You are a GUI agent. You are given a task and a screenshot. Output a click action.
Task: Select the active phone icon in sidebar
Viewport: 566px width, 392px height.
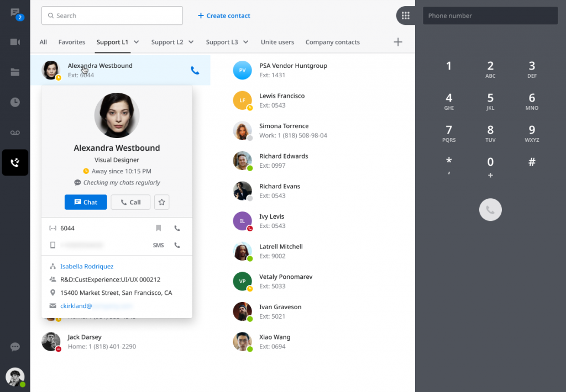(15, 162)
